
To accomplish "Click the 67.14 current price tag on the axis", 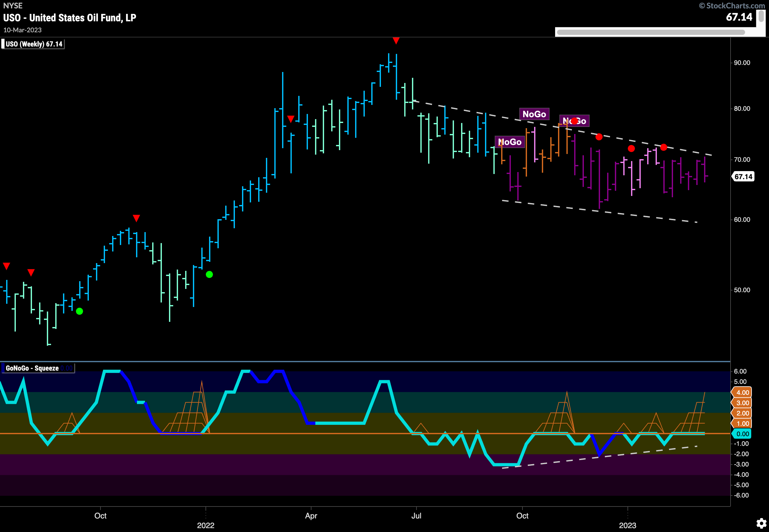I will (743, 177).
